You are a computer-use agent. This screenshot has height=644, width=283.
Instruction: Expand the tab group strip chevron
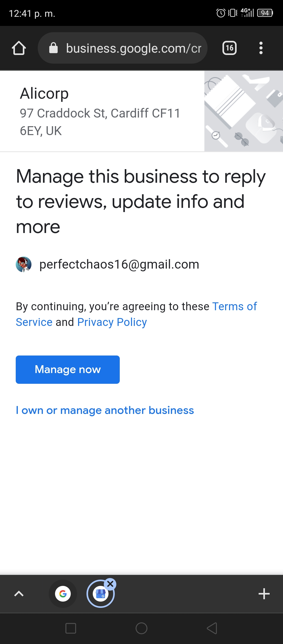pos(19,594)
